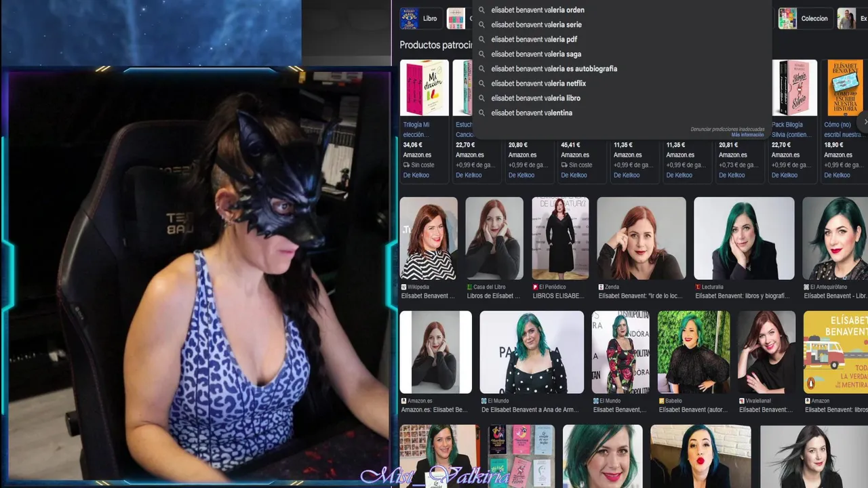Click the 45,41 € price
The height and width of the screenshot is (488, 868).
[570, 145]
